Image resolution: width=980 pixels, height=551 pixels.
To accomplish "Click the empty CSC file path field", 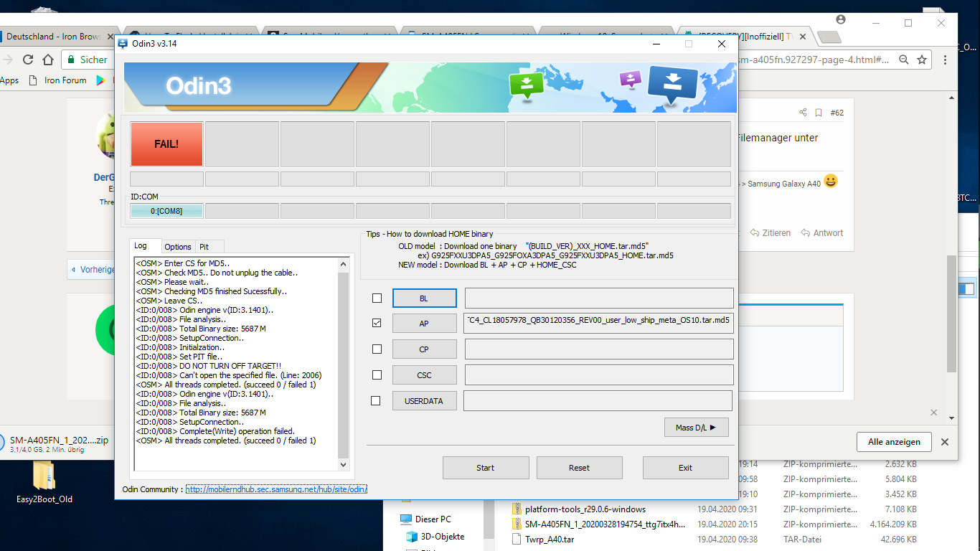I will click(599, 375).
